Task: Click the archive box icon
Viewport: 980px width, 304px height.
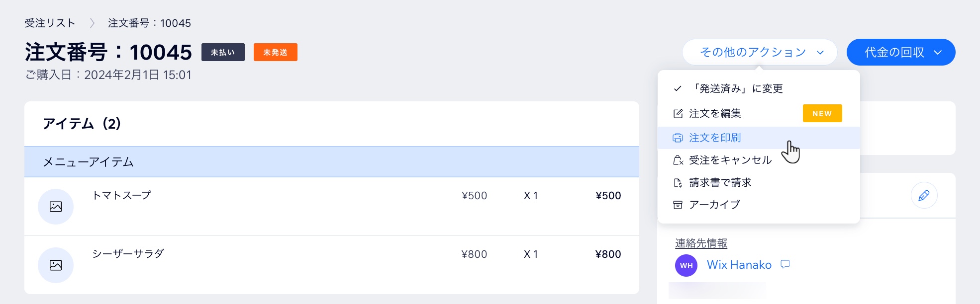Action: (x=678, y=205)
